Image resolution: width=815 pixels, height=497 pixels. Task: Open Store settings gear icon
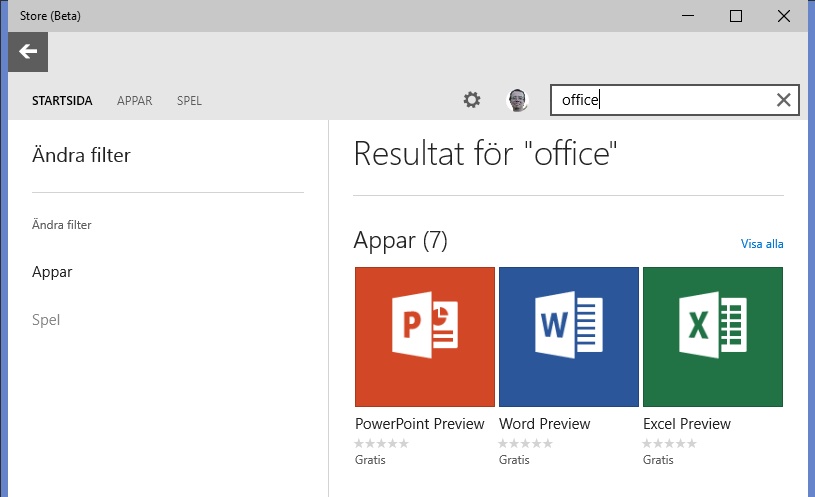472,100
